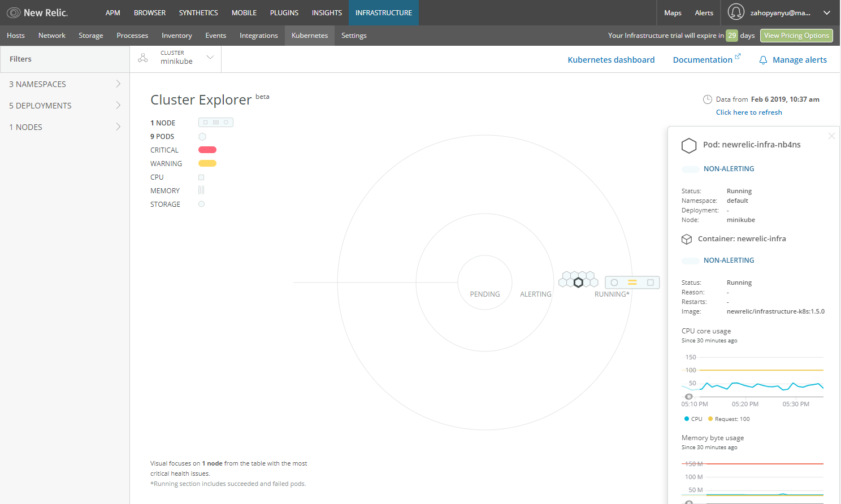Switch to the Events tab

coord(216,35)
